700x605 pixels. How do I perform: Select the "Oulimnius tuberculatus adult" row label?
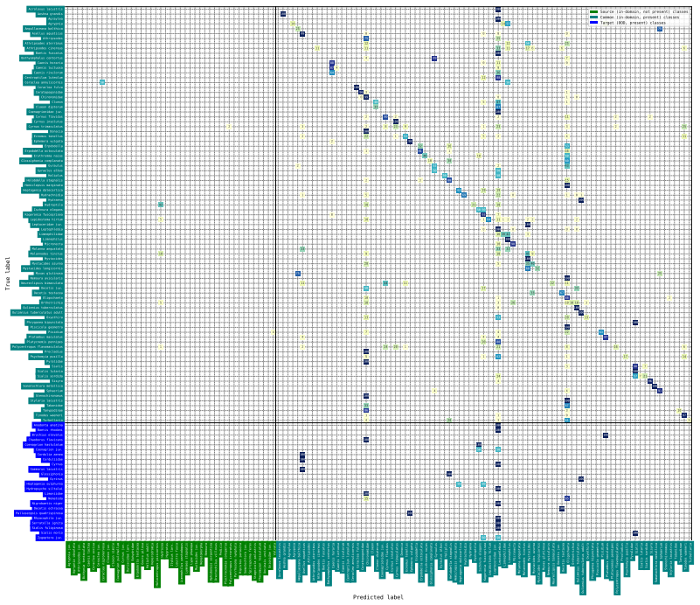pyautogui.click(x=38, y=312)
